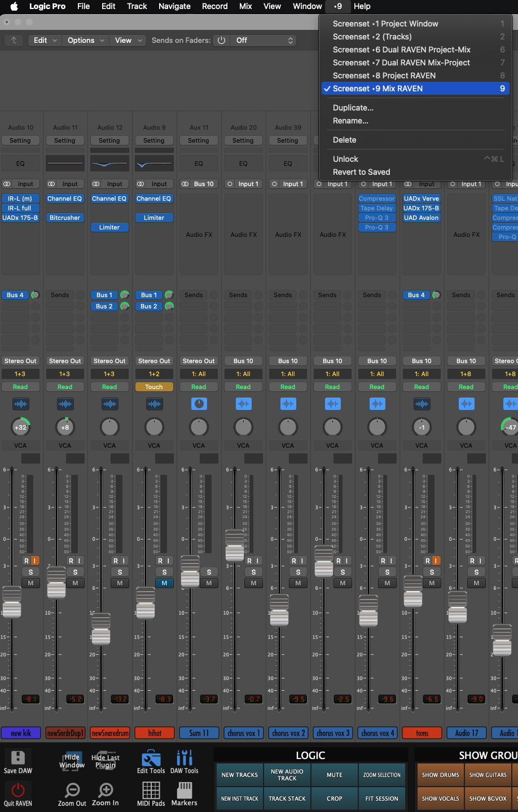The height and width of the screenshot is (812, 518).
Task: Click stereo format icon on Audio 10 input
Action: 7,184
